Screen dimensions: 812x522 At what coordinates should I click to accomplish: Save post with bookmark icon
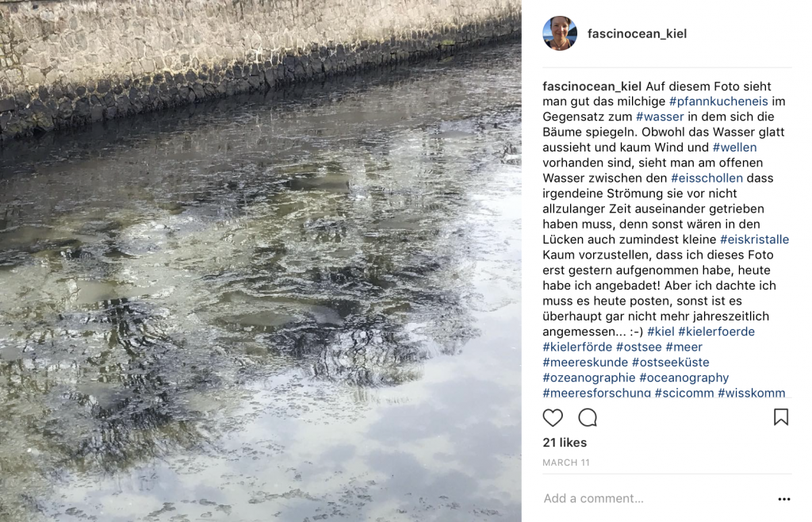pyautogui.click(x=781, y=416)
